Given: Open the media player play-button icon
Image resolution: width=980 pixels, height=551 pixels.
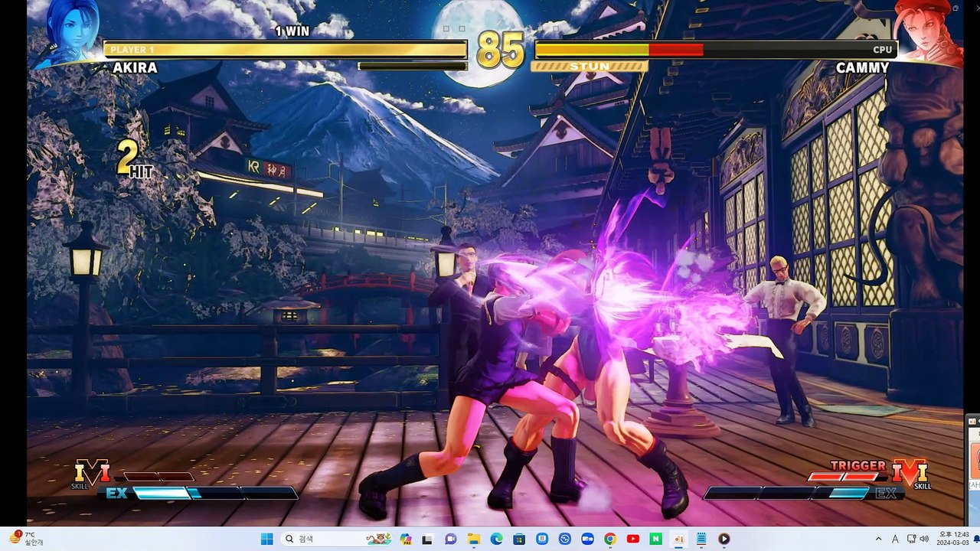Looking at the screenshot, I should pos(724,539).
